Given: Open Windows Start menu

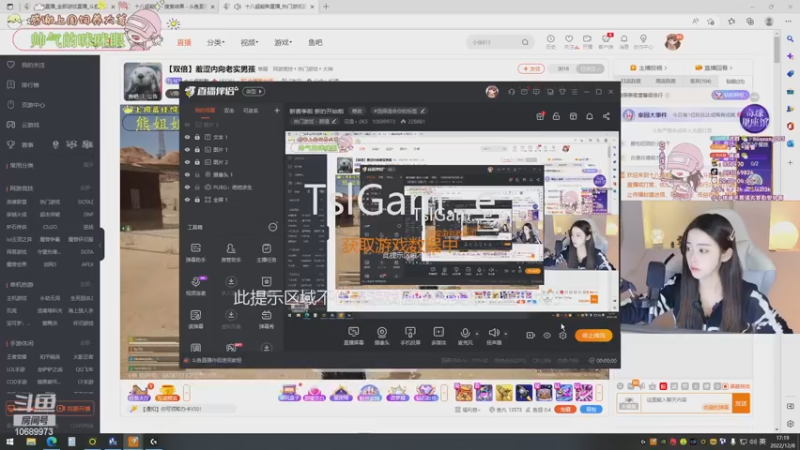Looking at the screenshot, I should pos(10,442).
